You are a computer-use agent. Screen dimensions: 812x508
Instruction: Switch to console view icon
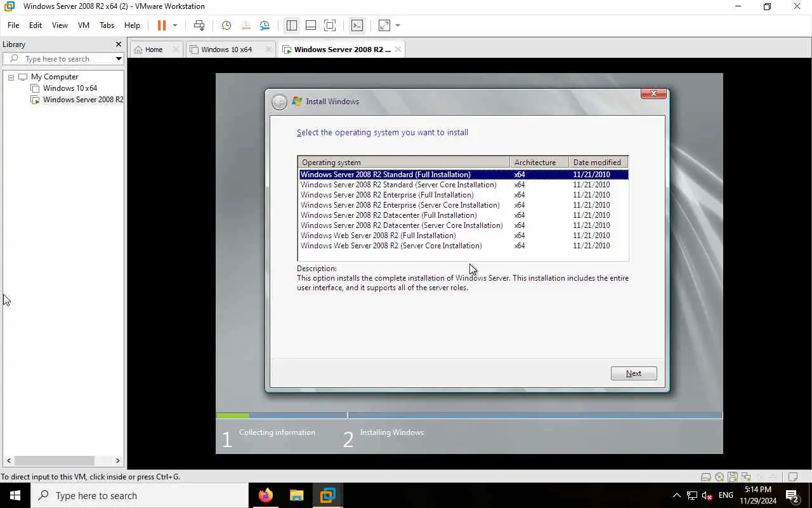(x=357, y=25)
